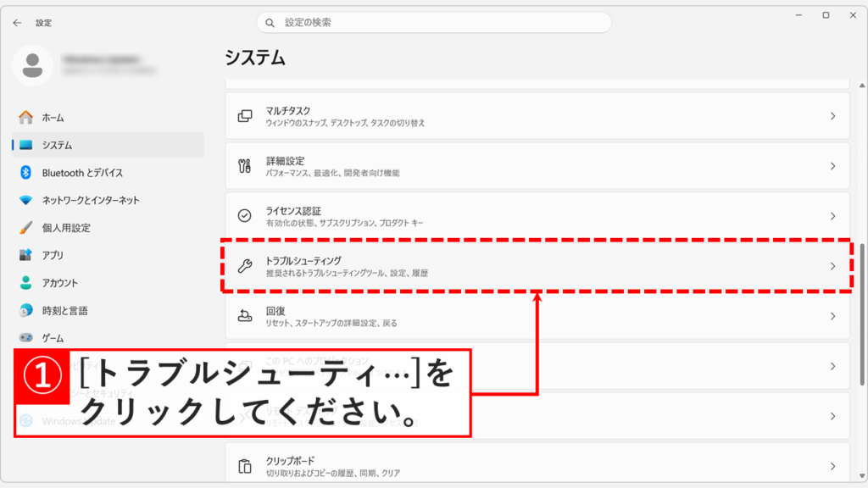
Task: Select ホーム from the navigation sidebar
Action: [22, 118]
